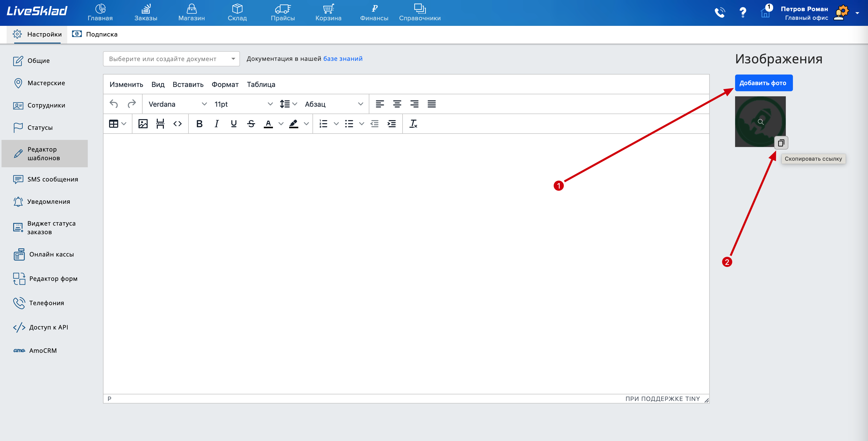This screenshot has width=868, height=441.
Task: Copy the image link icon
Action: pos(781,143)
